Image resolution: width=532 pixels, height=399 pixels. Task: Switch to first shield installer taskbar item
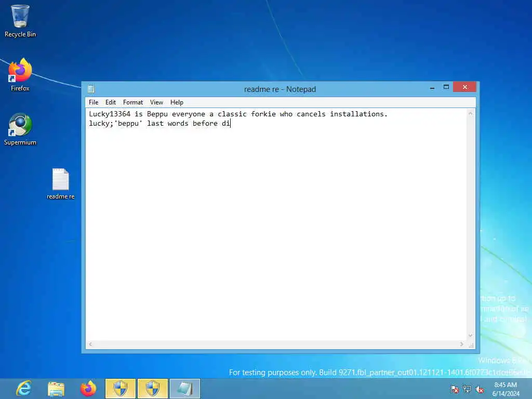121,389
